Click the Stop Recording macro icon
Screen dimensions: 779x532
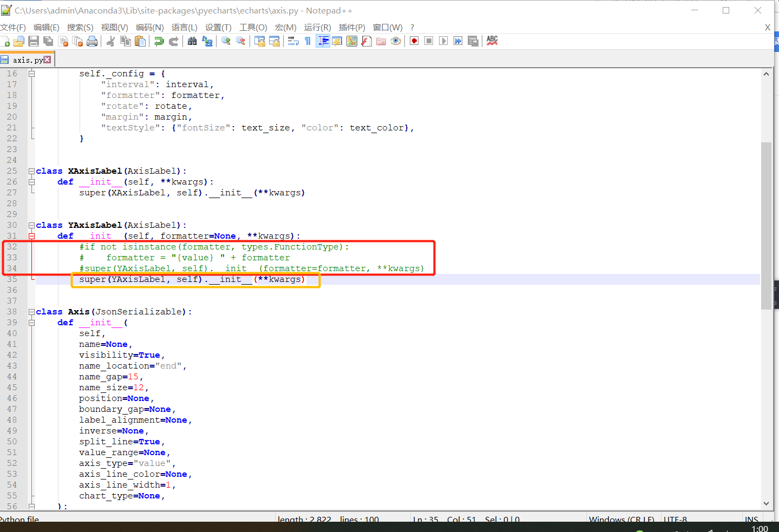click(429, 41)
